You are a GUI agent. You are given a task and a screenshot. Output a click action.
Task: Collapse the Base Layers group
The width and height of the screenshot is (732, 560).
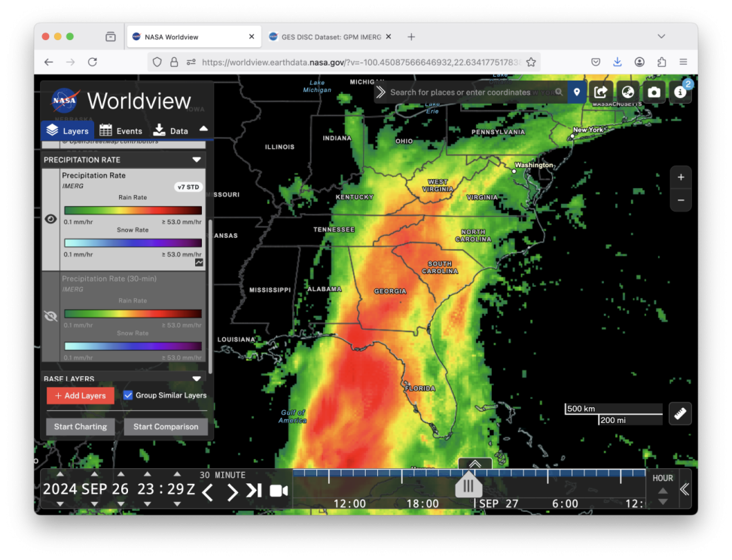point(197,379)
